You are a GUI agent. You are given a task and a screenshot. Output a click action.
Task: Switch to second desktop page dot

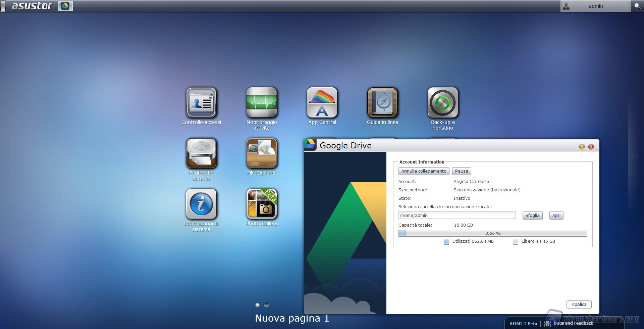266,305
